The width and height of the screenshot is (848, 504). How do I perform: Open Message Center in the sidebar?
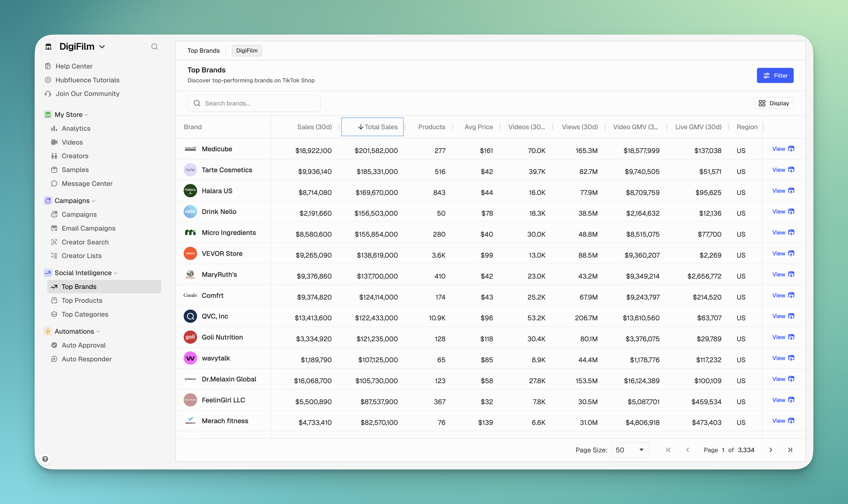pos(87,183)
